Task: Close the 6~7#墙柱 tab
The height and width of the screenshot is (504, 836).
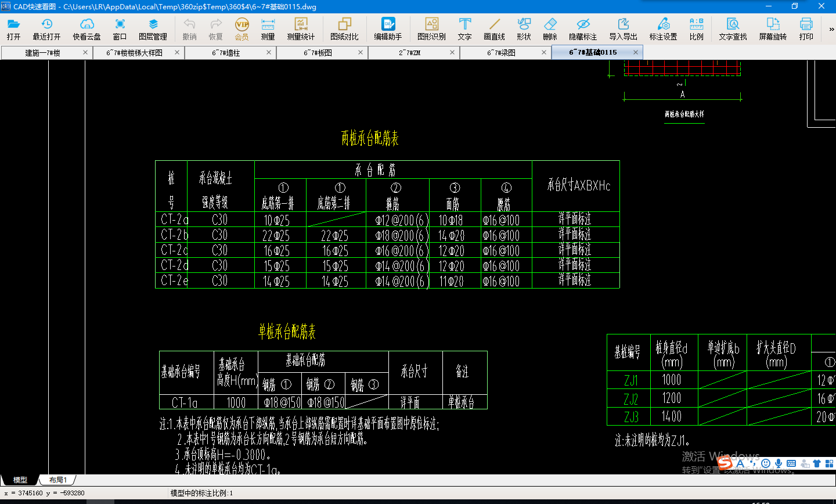Action: pos(269,52)
